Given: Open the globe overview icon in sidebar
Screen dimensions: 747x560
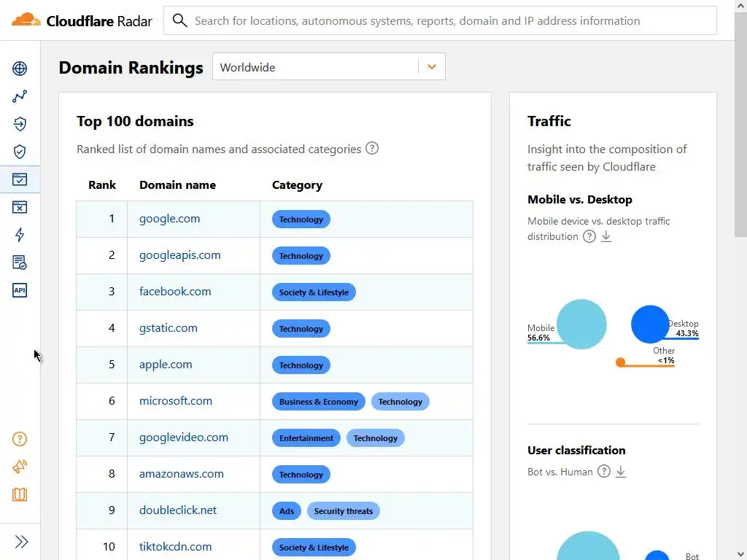Looking at the screenshot, I should [x=20, y=69].
